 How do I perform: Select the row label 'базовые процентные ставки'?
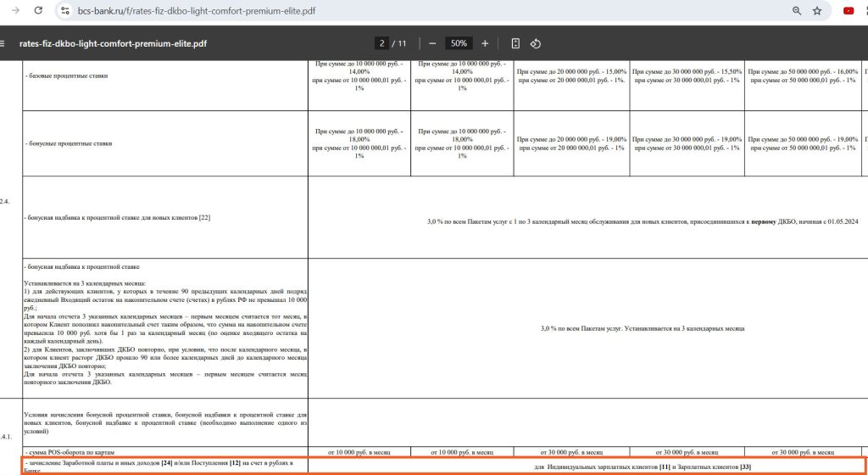tap(66, 75)
